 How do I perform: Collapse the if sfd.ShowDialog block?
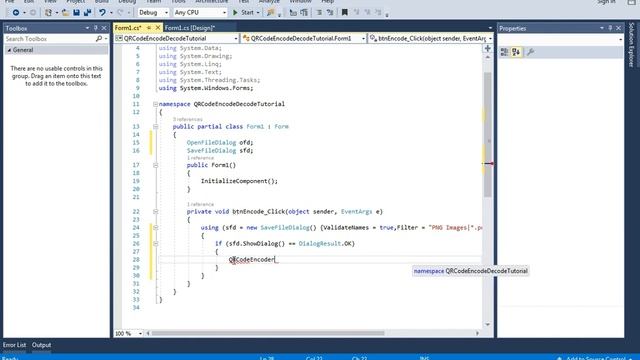point(156,244)
